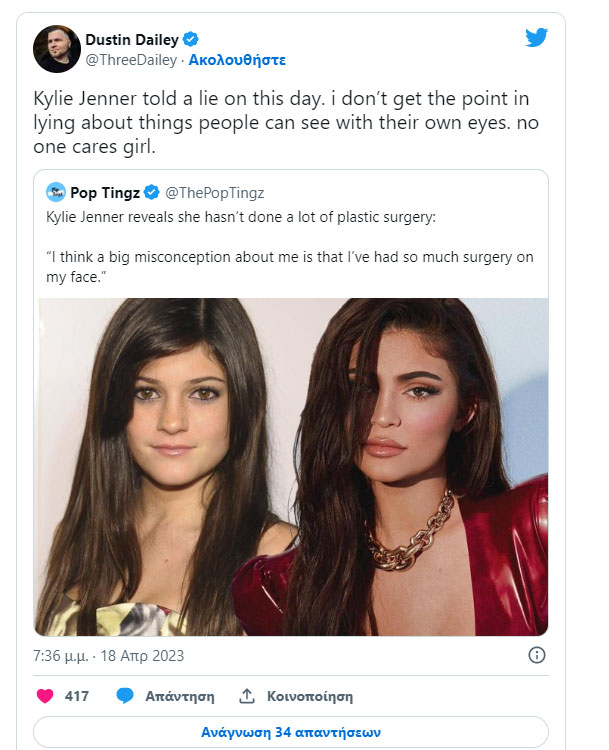This screenshot has height=750, width=609.
Task: Click Ανάγνωση 34 απαντήσεων button
Action: tap(290, 732)
